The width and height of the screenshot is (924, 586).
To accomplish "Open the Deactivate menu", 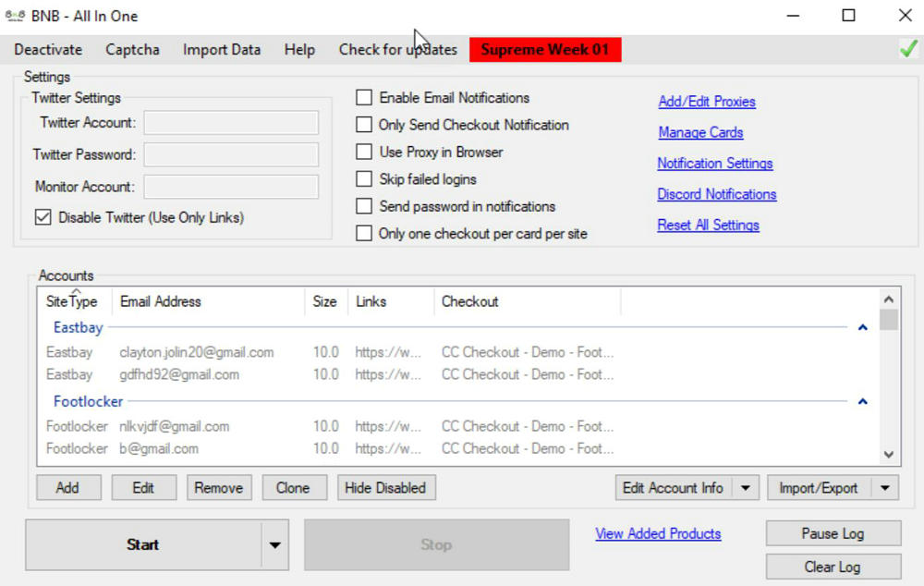I will [48, 50].
